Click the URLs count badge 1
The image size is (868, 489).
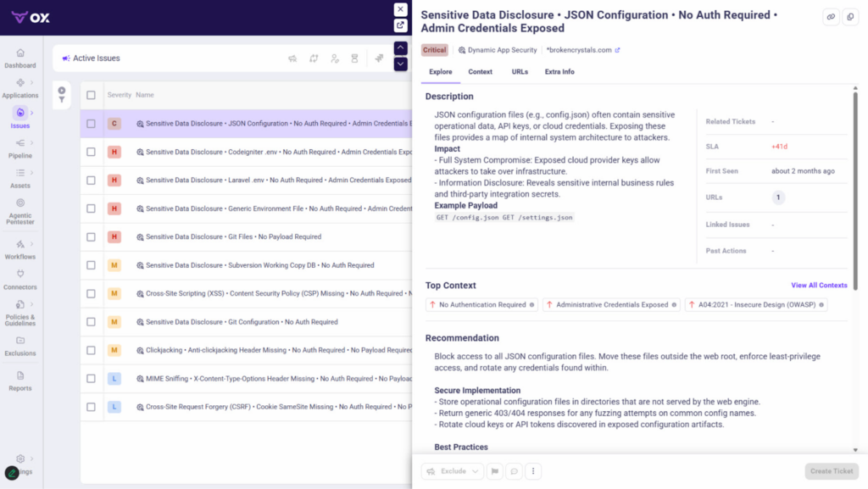point(778,197)
